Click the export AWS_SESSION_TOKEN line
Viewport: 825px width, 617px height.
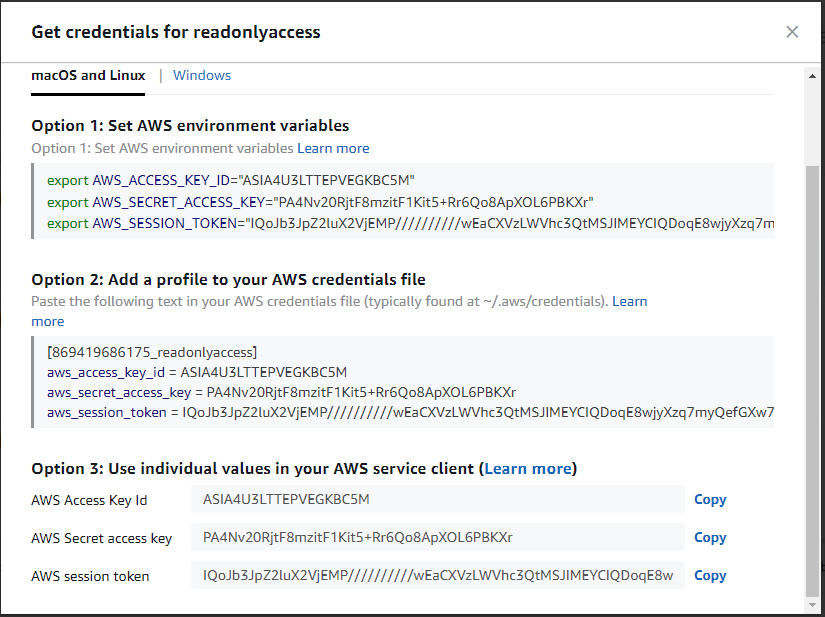click(x=410, y=224)
